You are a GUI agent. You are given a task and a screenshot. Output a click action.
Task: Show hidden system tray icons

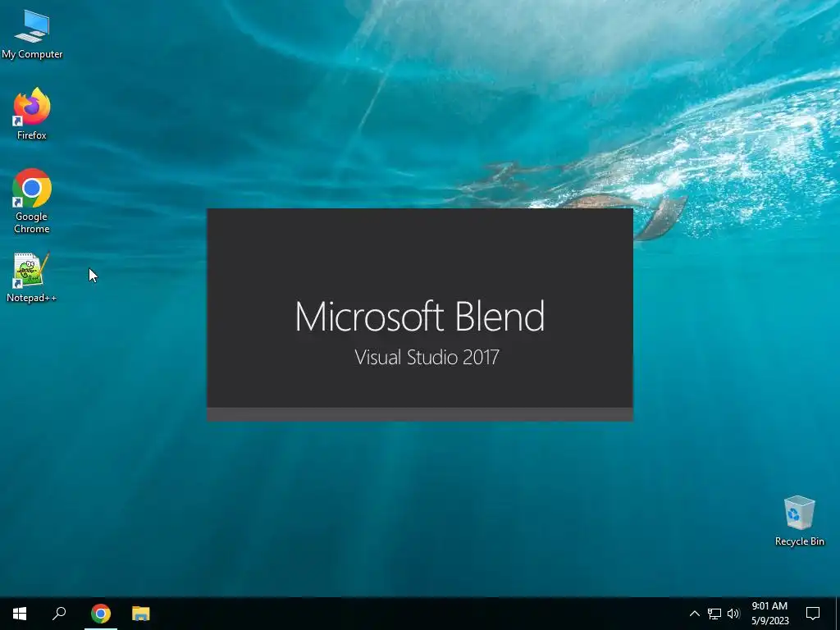pos(694,614)
